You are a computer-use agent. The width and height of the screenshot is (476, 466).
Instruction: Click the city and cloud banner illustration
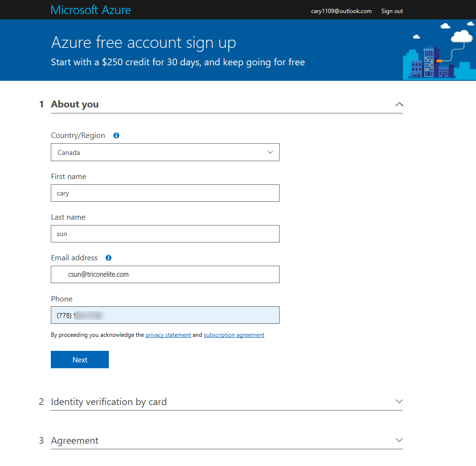click(439, 50)
